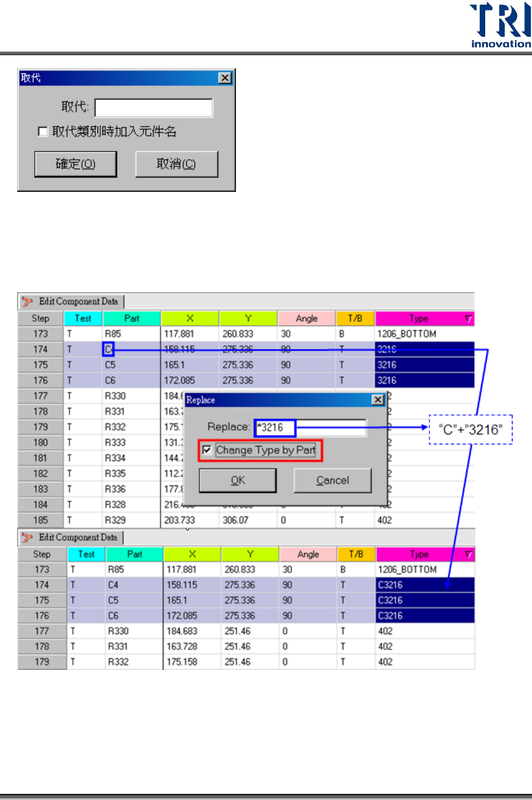Click X value 163.728 in lower table
Viewport: 532px width, 800px height.
pos(193,647)
